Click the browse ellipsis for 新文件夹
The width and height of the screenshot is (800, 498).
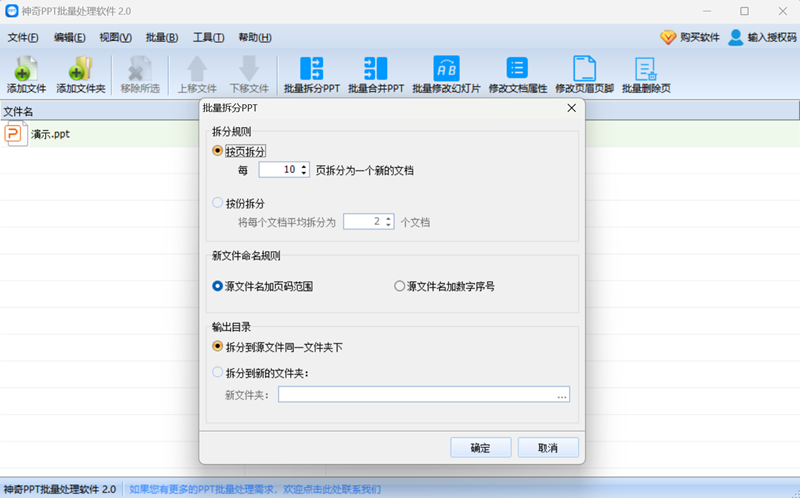(x=562, y=395)
